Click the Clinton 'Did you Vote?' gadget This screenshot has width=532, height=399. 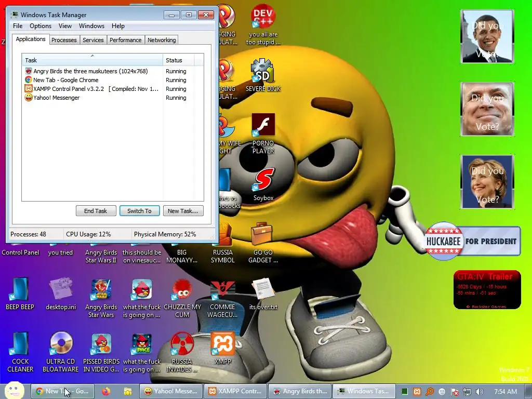(x=487, y=181)
